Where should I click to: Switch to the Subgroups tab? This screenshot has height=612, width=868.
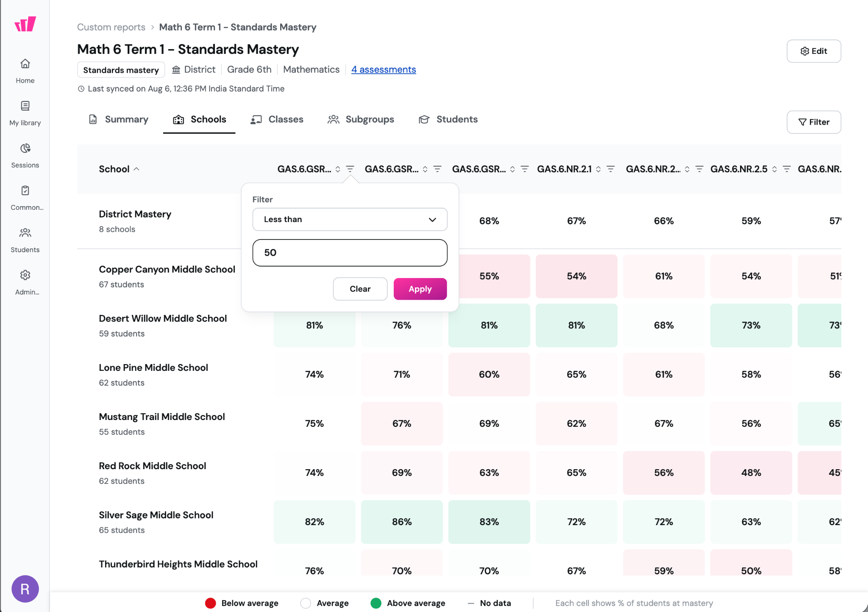point(361,120)
